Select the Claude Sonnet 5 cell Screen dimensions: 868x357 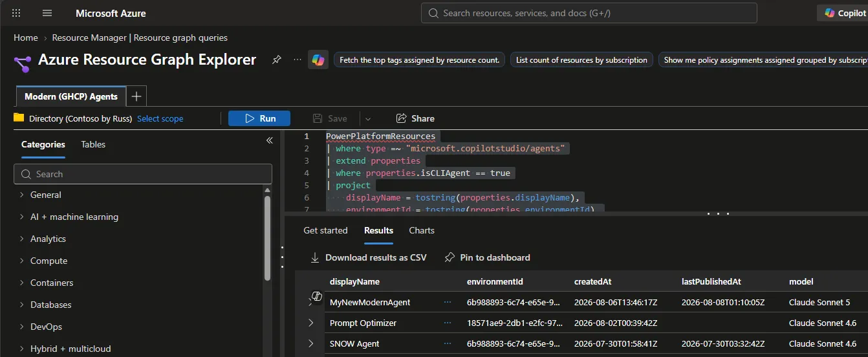(x=819, y=302)
